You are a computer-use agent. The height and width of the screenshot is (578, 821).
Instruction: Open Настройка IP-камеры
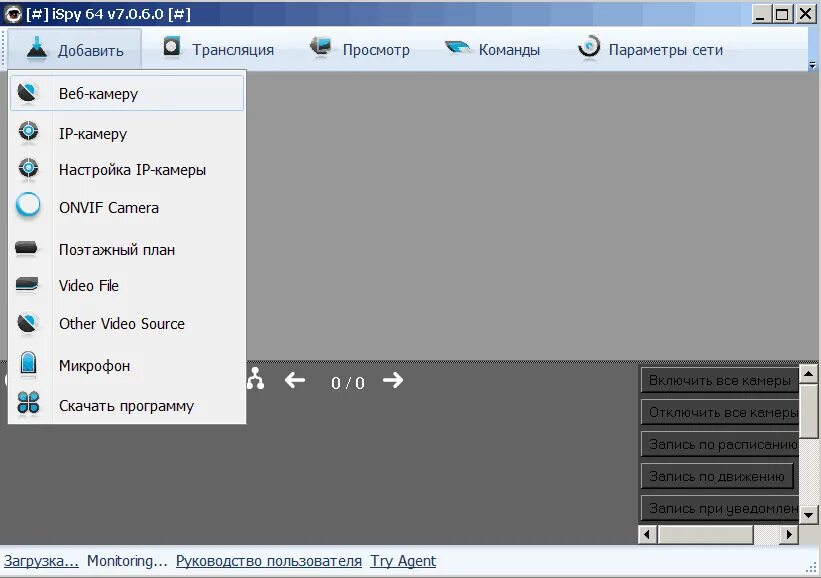click(28, 168)
